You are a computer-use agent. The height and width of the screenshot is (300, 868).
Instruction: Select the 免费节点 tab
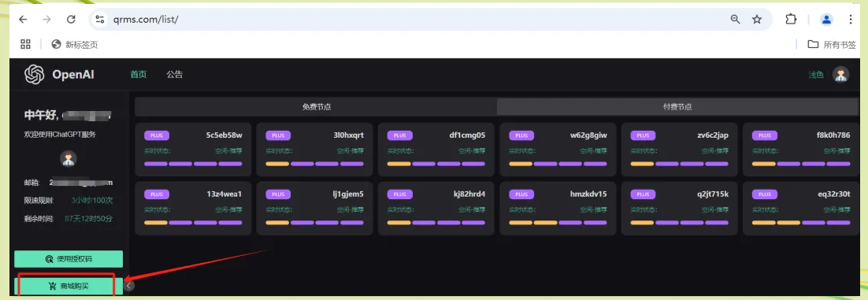316,107
